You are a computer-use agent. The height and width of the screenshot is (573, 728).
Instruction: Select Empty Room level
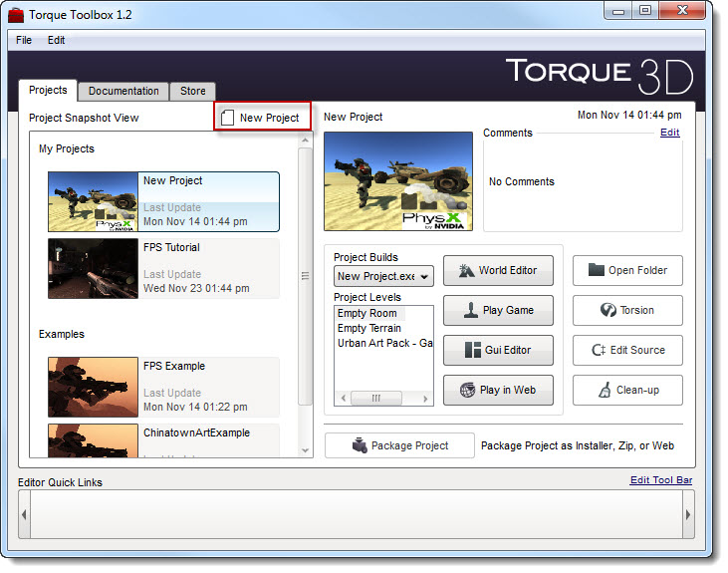point(369,313)
